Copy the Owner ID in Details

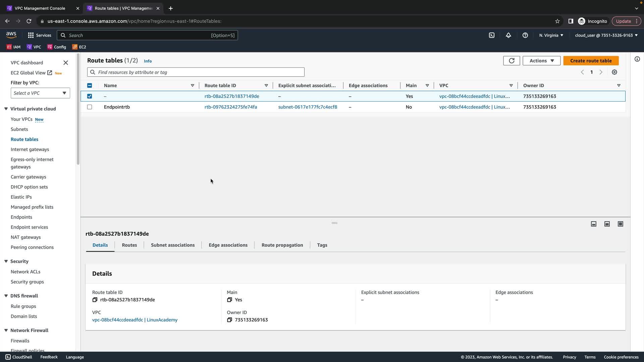pyautogui.click(x=229, y=320)
